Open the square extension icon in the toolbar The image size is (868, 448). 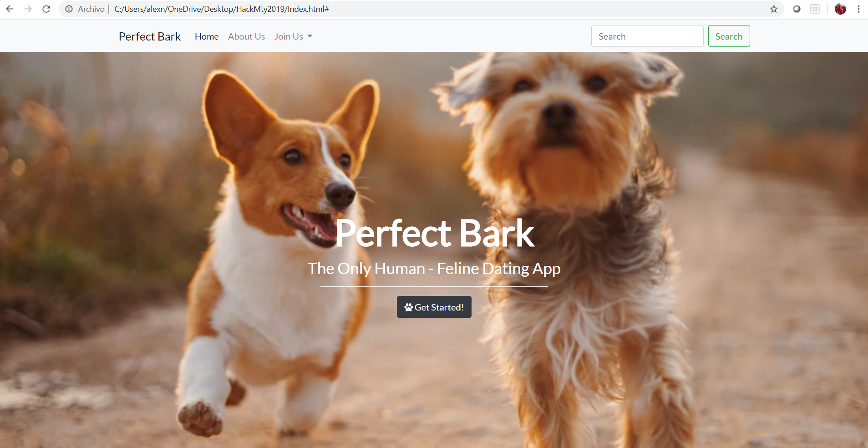pyautogui.click(x=815, y=9)
